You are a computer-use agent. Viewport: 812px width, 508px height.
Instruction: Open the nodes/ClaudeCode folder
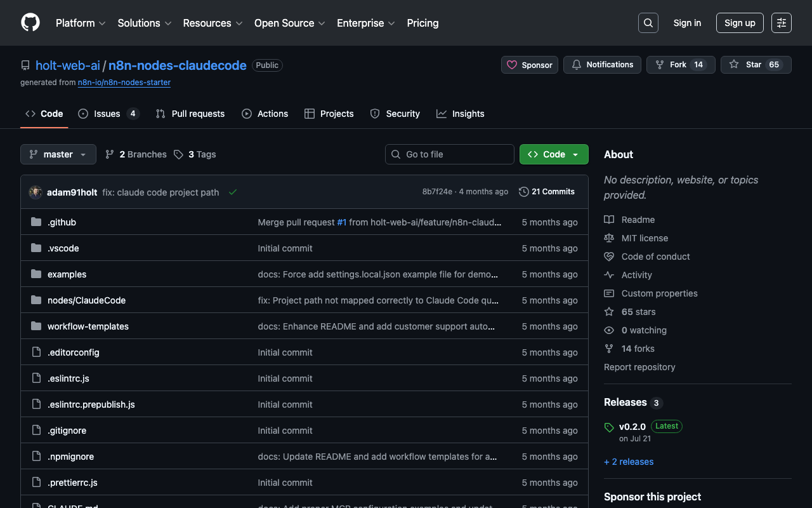click(86, 300)
